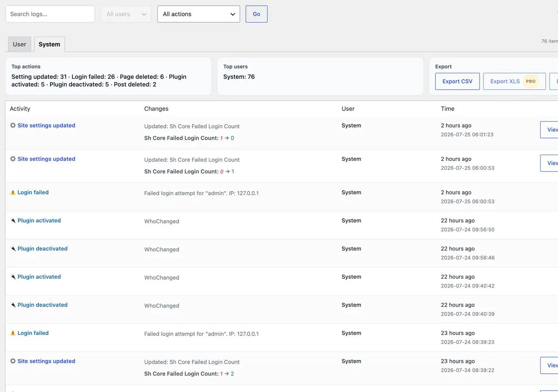
Task: Click Export CSV button
Action: pyautogui.click(x=457, y=81)
